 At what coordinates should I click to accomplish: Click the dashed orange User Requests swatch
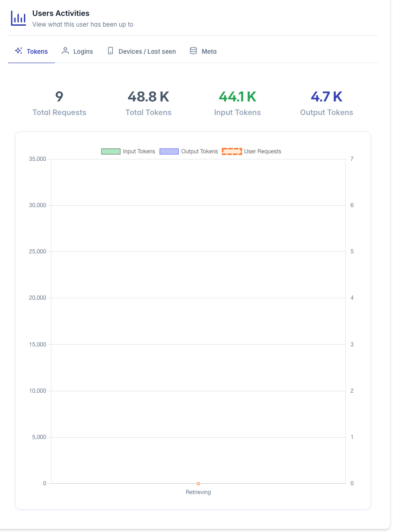click(x=232, y=151)
